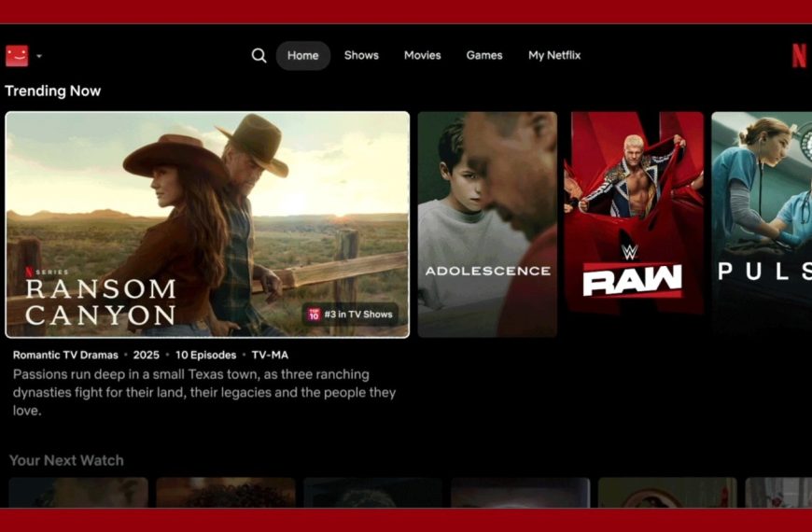
Task: Expand the profile switcher dropdown arrow
Action: 39,56
